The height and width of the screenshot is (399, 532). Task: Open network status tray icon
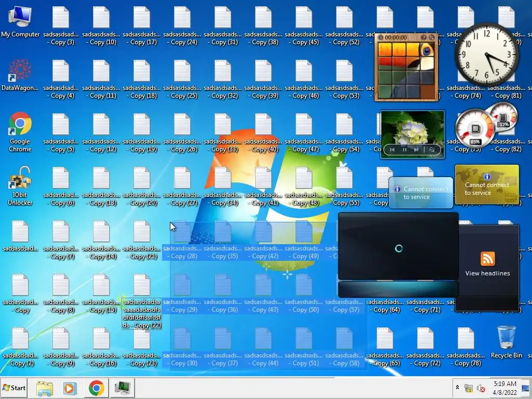click(x=468, y=388)
